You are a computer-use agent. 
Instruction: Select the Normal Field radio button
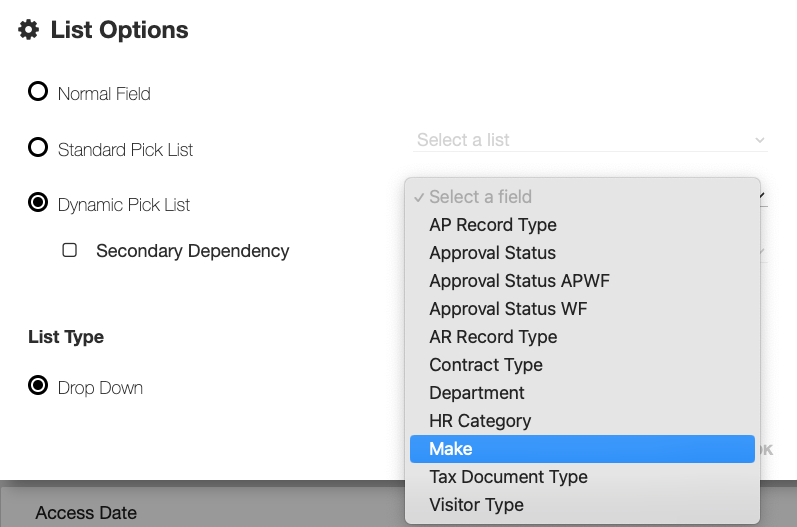tap(38, 92)
